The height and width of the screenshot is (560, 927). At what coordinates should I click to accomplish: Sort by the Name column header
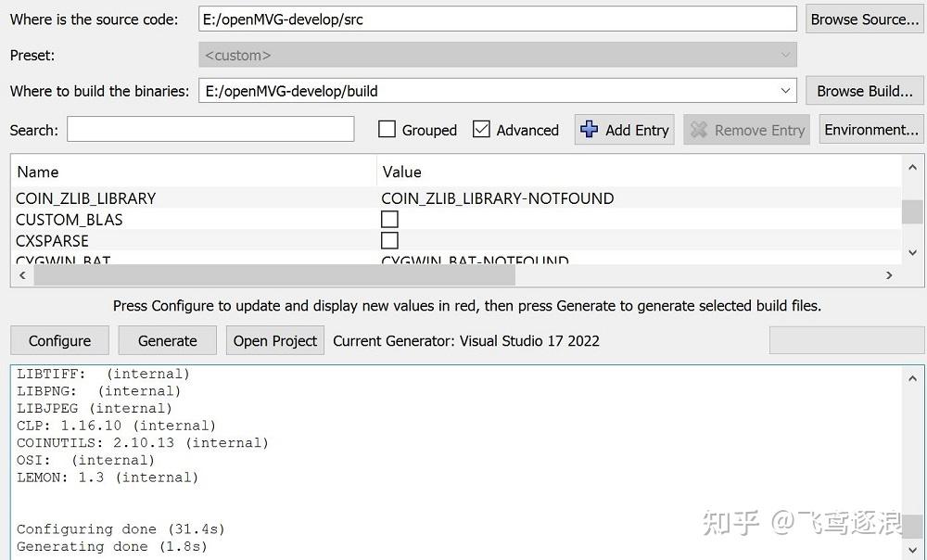click(37, 172)
